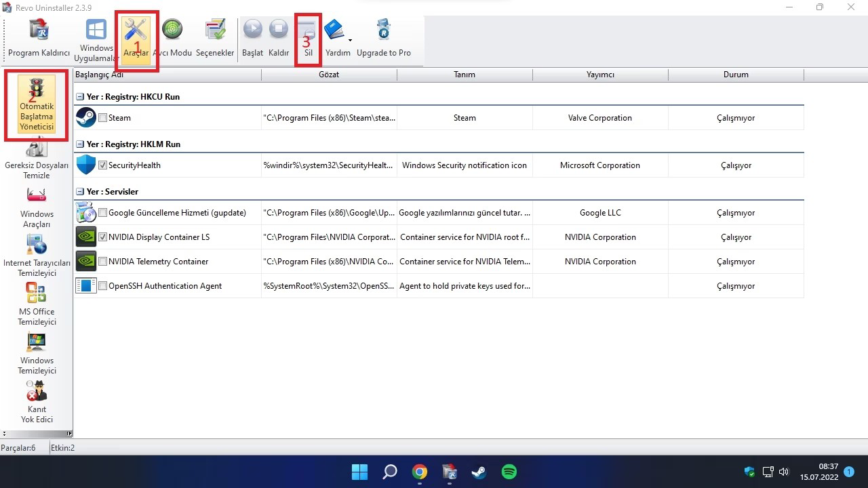Open Seçenekler options
This screenshot has width=868, height=488.
[x=215, y=39]
